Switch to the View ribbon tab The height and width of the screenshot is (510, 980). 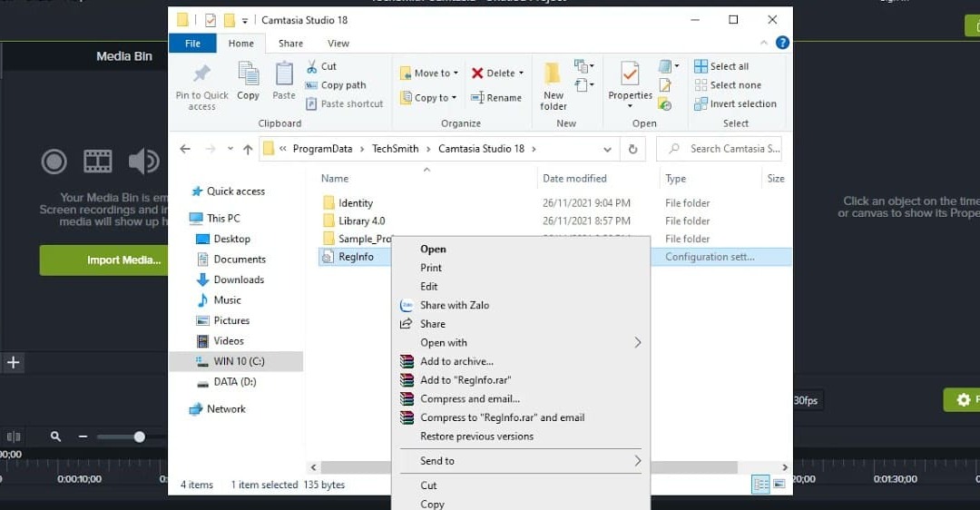point(338,44)
